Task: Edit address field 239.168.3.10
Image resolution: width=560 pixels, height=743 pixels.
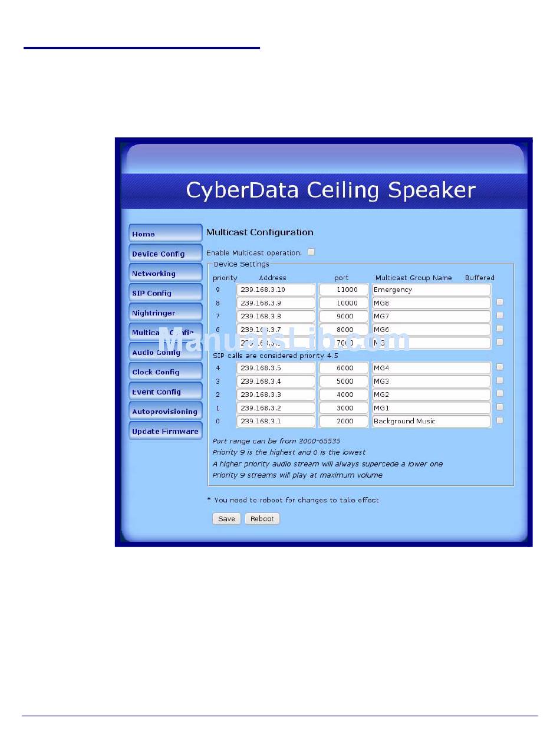Action: [276, 290]
